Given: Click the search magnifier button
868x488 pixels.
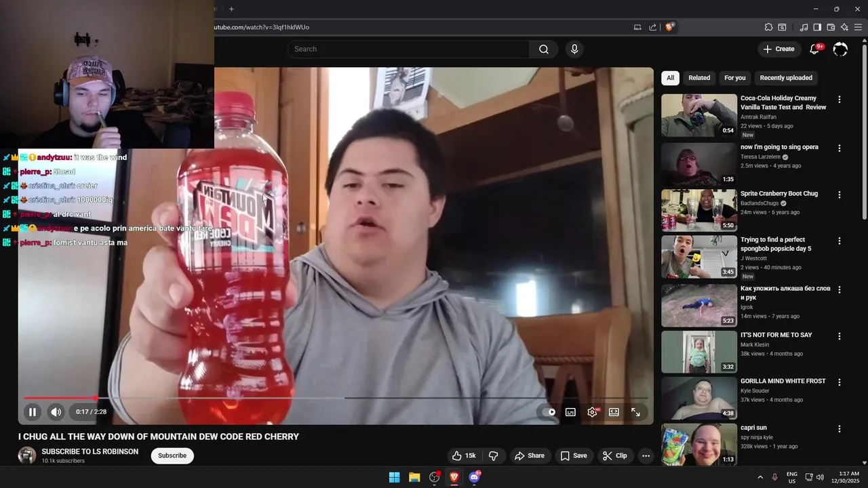Looking at the screenshot, I should click(544, 49).
